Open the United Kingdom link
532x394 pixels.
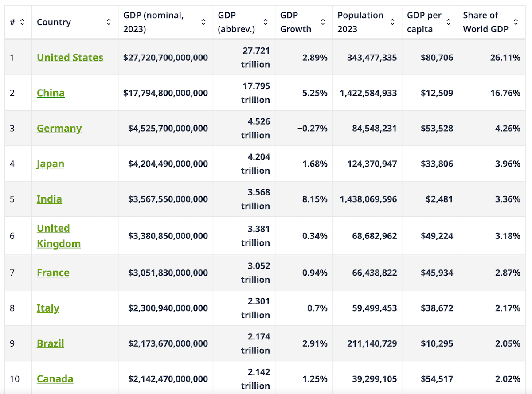pyautogui.click(x=59, y=236)
